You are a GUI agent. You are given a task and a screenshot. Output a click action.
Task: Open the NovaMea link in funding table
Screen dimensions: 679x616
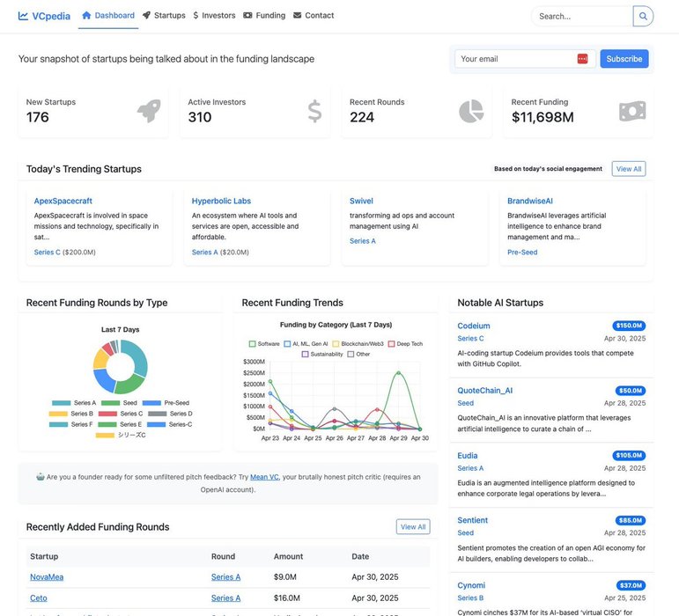pyautogui.click(x=47, y=577)
